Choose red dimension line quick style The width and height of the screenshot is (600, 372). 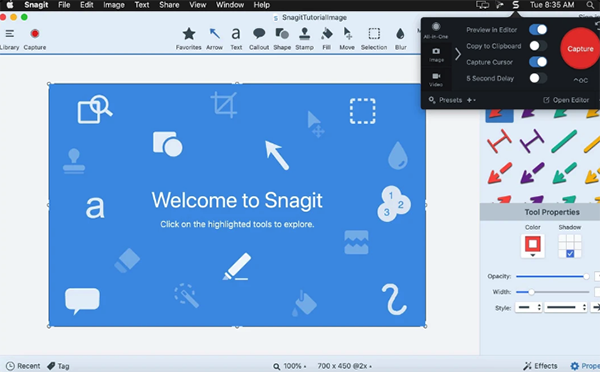click(499, 141)
